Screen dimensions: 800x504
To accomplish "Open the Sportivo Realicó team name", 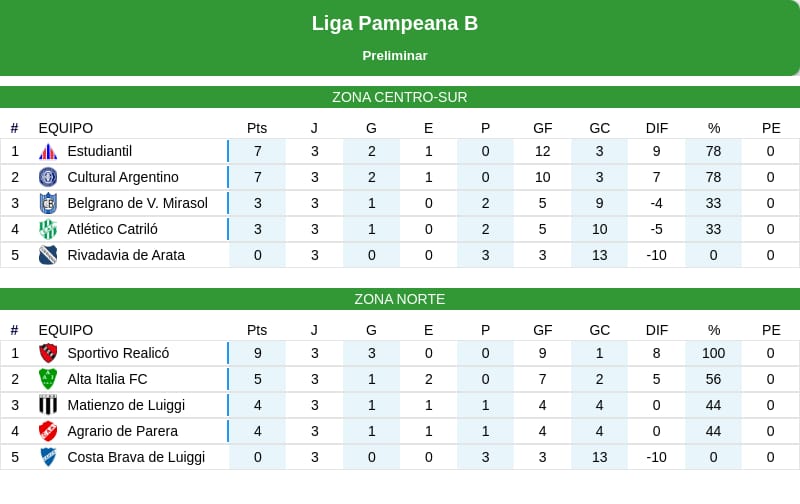I will [118, 354].
